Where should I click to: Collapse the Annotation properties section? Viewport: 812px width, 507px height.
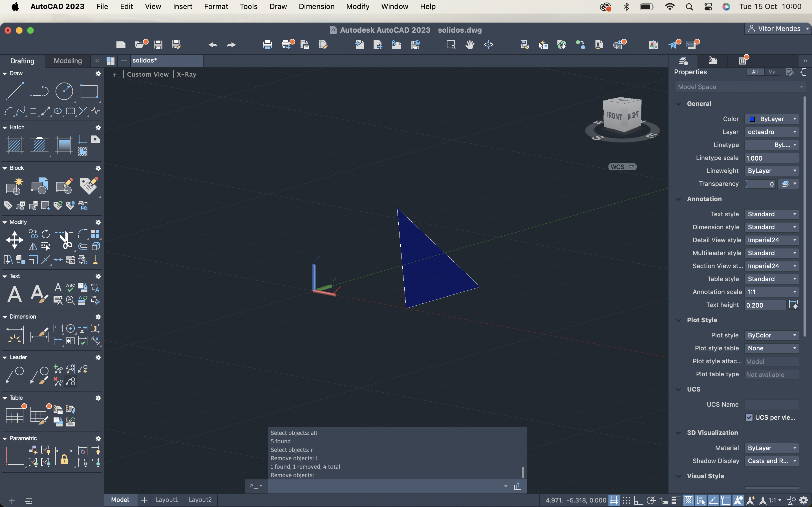[678, 199]
